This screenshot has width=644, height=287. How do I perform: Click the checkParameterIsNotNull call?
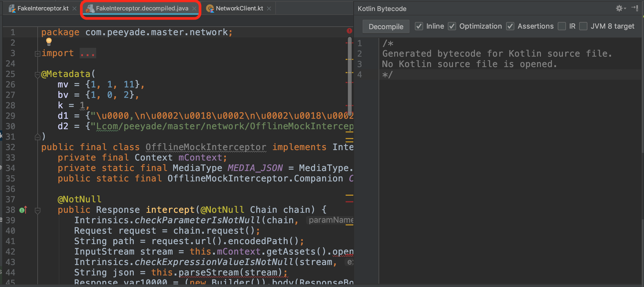(197, 221)
